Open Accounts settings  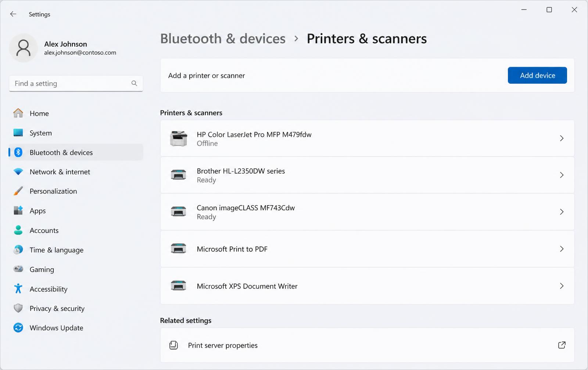[x=76, y=230]
